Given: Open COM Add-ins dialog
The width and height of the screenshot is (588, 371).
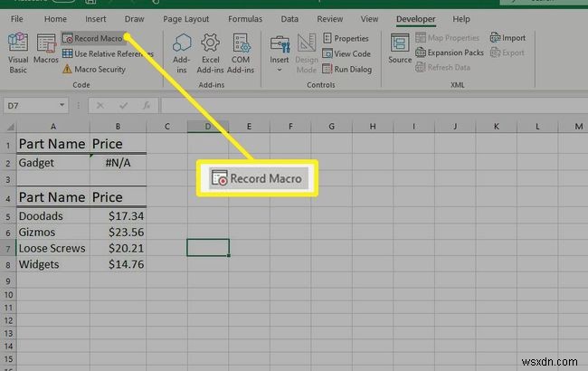Looking at the screenshot, I should (241, 52).
